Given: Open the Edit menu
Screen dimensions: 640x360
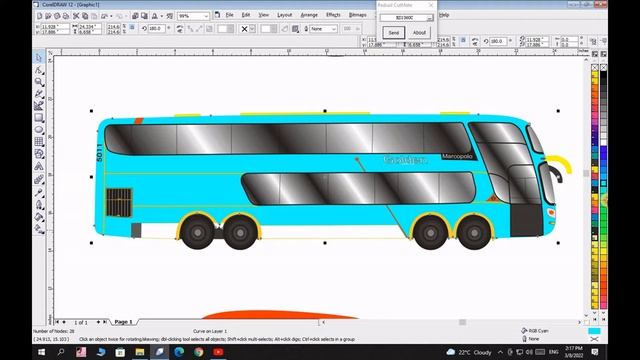Looking at the screenshot, I should (x=246, y=15).
